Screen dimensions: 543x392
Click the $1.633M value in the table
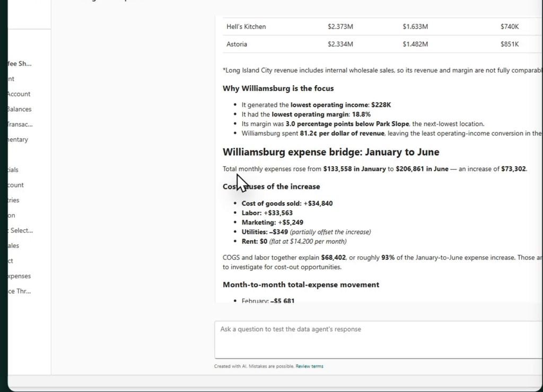tap(415, 26)
